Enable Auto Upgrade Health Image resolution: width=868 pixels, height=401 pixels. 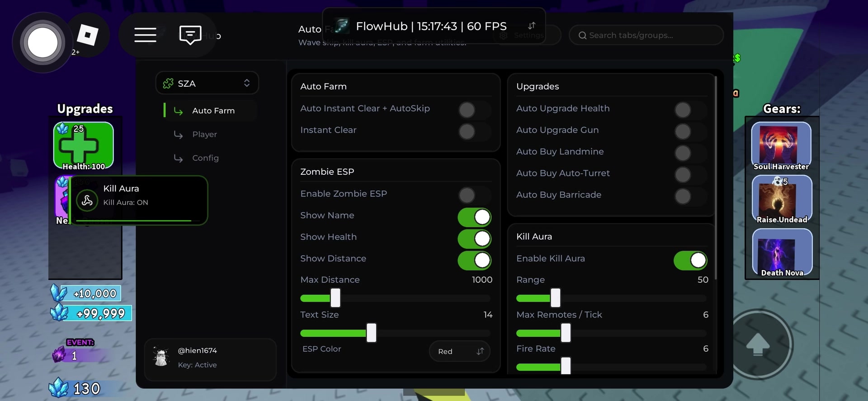click(x=690, y=110)
